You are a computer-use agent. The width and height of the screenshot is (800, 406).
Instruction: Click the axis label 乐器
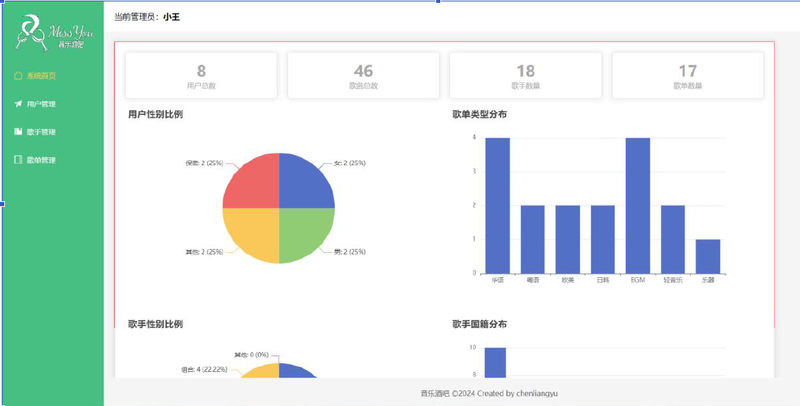[708, 281]
